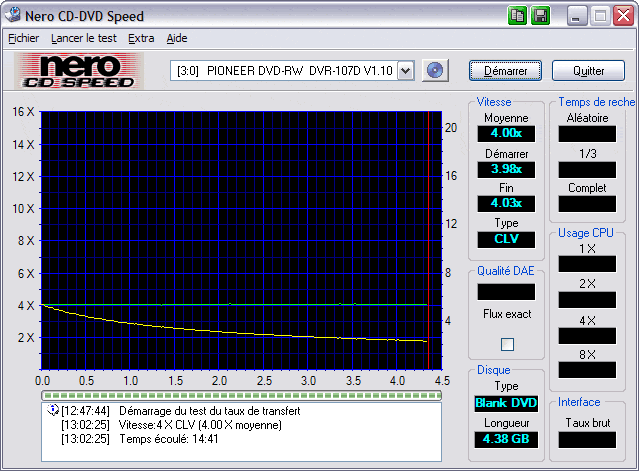Open the Aide menu
This screenshot has height=471, width=639.
(177, 38)
